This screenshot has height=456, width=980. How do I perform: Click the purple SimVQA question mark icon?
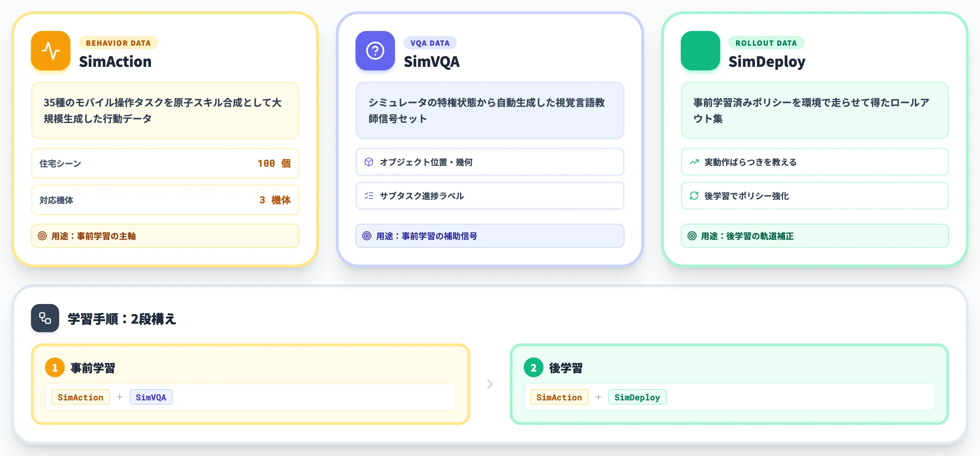point(375,51)
